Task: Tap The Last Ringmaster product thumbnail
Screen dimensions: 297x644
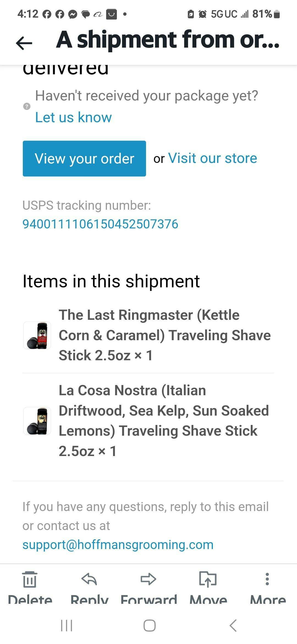Action: (x=37, y=335)
